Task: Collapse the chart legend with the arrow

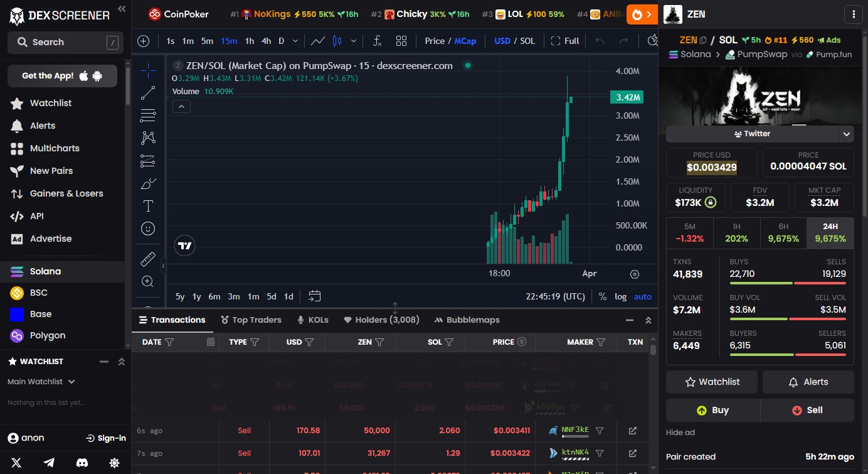Action: tap(181, 107)
